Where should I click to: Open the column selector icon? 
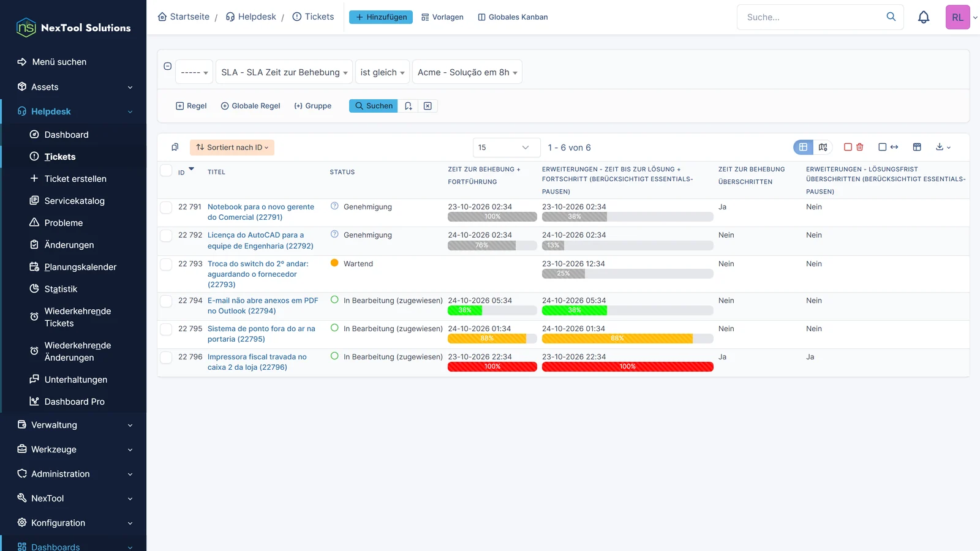tap(917, 147)
